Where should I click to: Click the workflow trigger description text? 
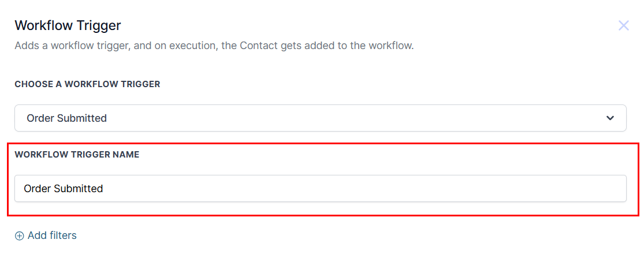(x=214, y=46)
